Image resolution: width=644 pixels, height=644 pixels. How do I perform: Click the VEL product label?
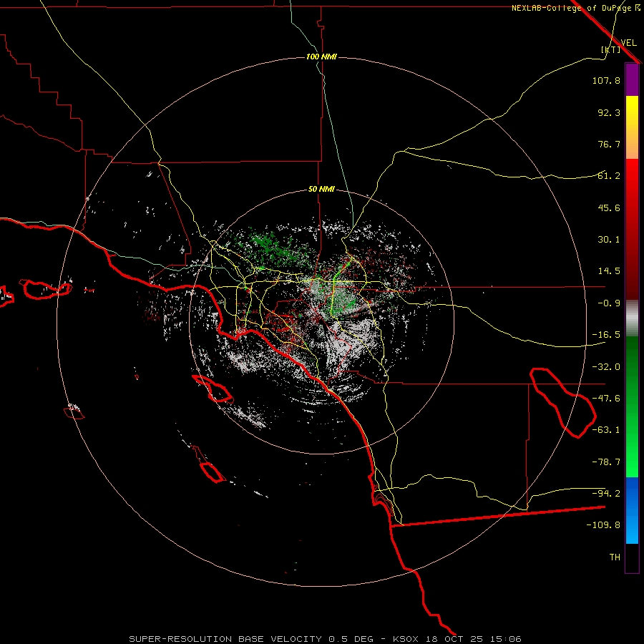(628, 42)
